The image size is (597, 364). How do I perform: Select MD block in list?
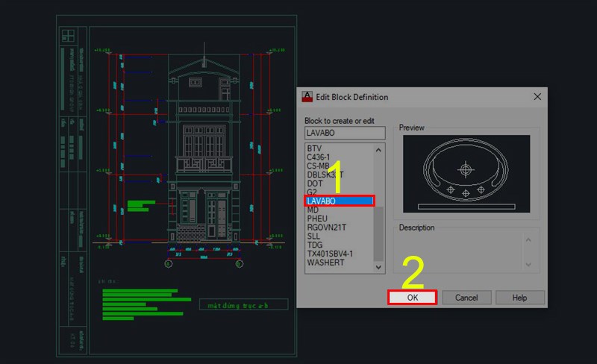tap(313, 210)
